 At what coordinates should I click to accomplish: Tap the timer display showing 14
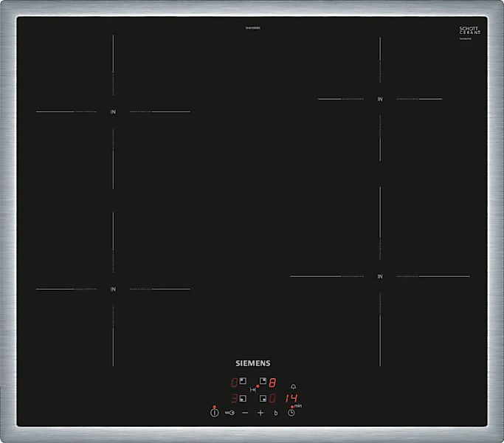[291, 399]
